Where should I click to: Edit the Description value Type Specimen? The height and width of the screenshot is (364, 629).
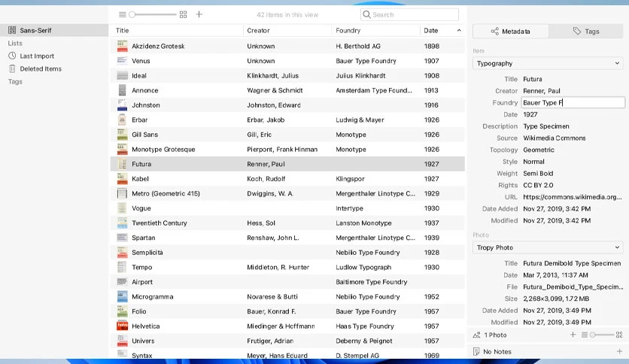tap(546, 126)
